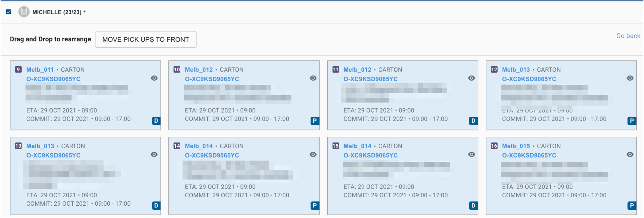Toggle eye icon on card 9
The width and height of the screenshot is (644, 218).
(x=154, y=78)
